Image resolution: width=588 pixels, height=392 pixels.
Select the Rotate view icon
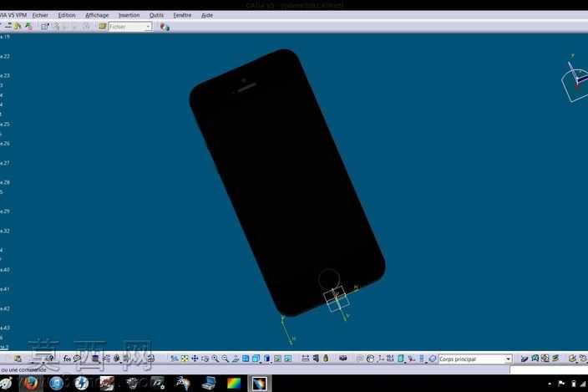pyautogui.click(x=205, y=359)
